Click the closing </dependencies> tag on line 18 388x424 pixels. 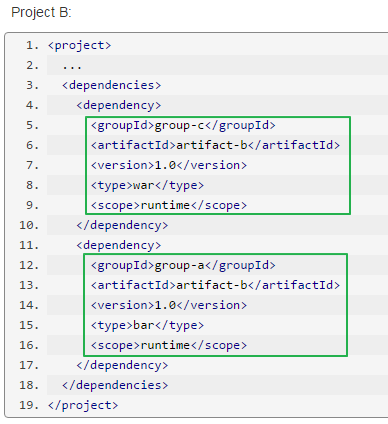click(115, 385)
